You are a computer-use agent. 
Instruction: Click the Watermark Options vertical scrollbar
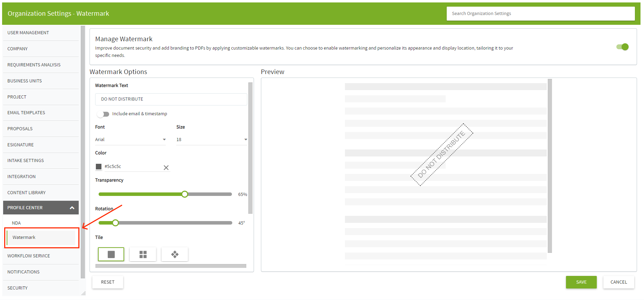point(250,148)
